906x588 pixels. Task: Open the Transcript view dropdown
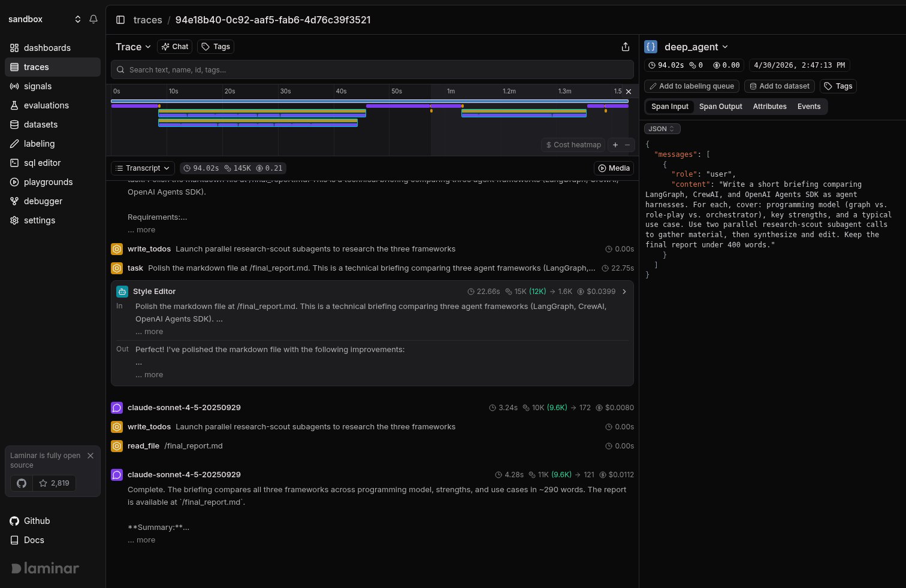(143, 168)
